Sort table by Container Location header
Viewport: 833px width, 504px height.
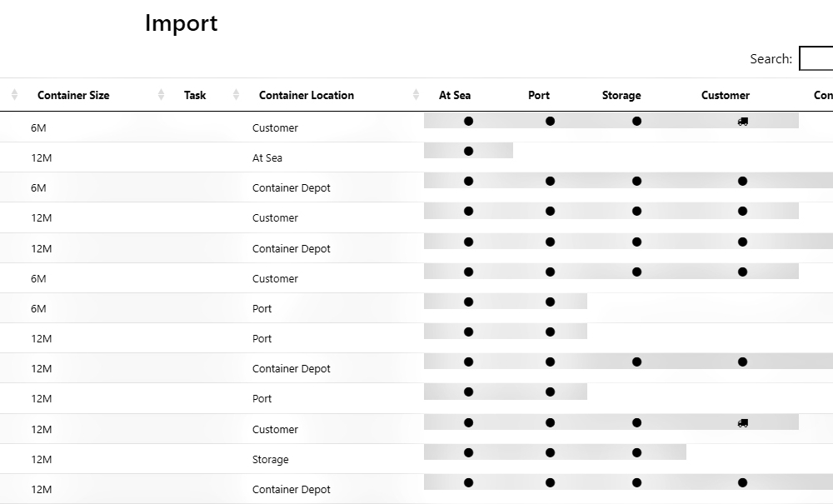pos(306,95)
